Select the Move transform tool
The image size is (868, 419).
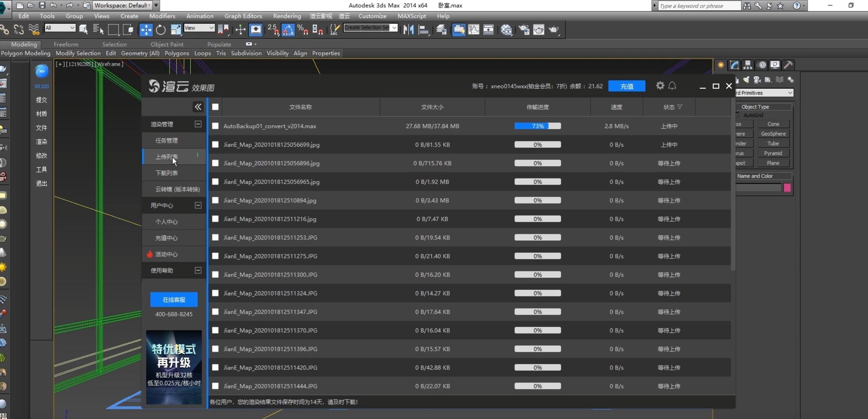pos(146,30)
